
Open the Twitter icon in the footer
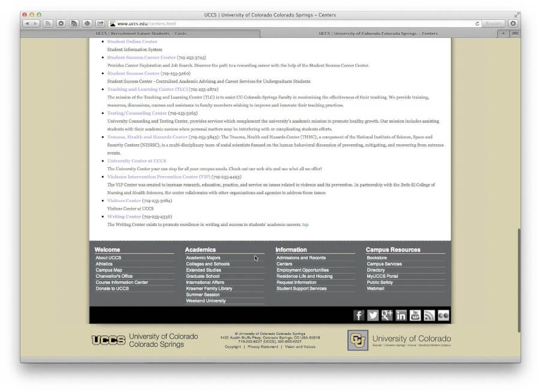point(373,315)
